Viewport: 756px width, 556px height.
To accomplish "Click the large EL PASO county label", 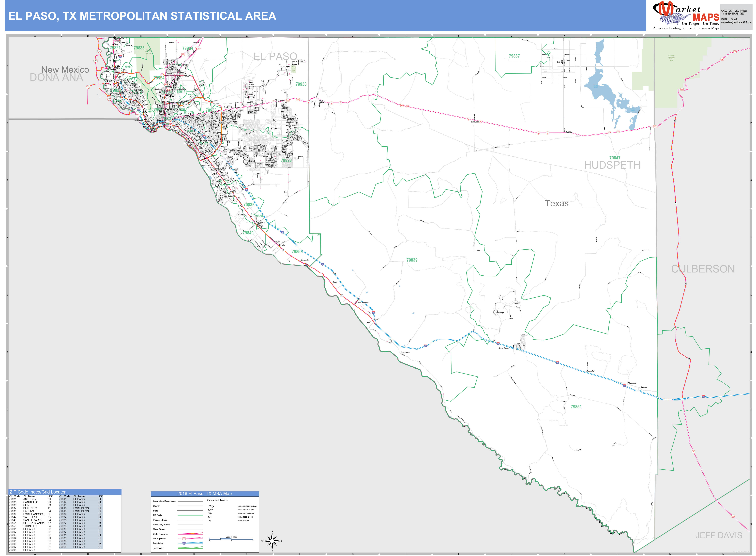I will tap(275, 57).
